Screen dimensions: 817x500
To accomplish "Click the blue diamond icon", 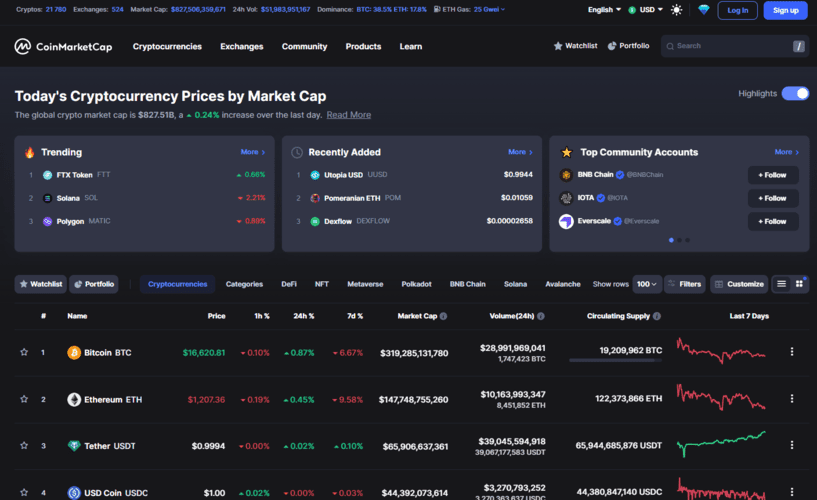I will point(703,10).
